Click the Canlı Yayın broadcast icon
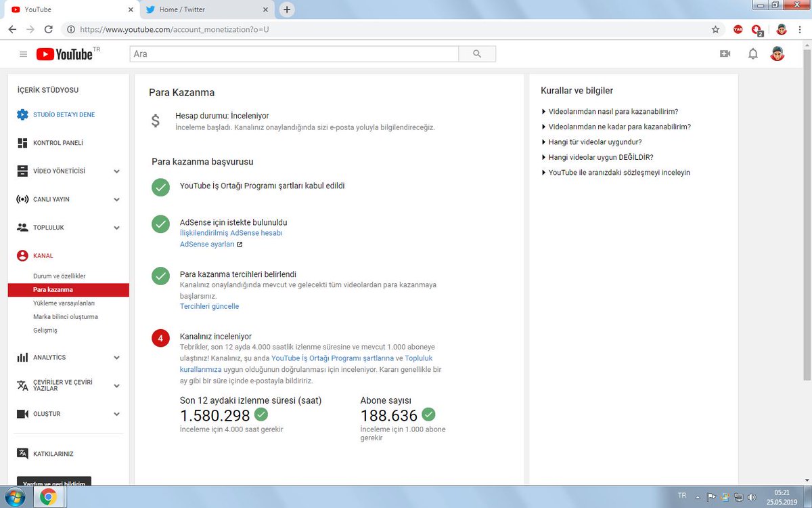The width and height of the screenshot is (812, 508). pos(22,200)
